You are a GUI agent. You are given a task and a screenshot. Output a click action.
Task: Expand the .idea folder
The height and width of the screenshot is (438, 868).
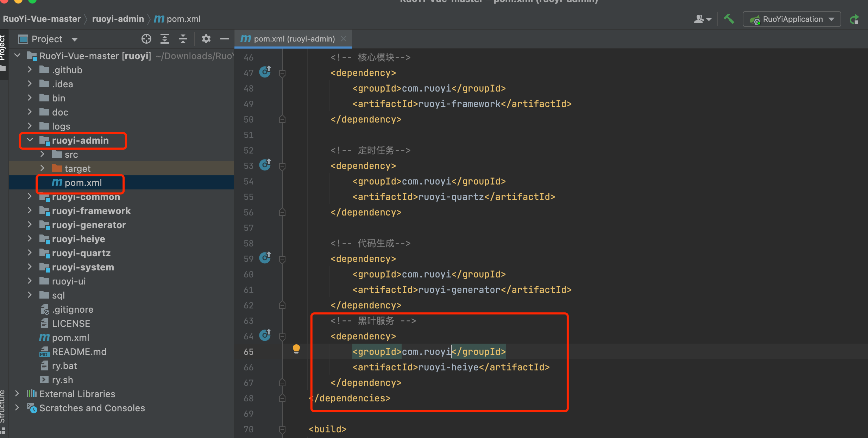(x=30, y=84)
